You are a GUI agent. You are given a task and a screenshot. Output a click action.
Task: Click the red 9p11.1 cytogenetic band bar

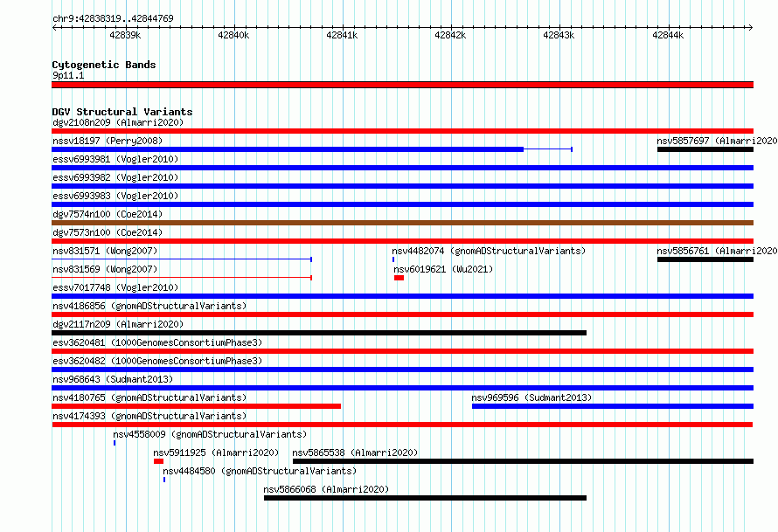pos(402,85)
